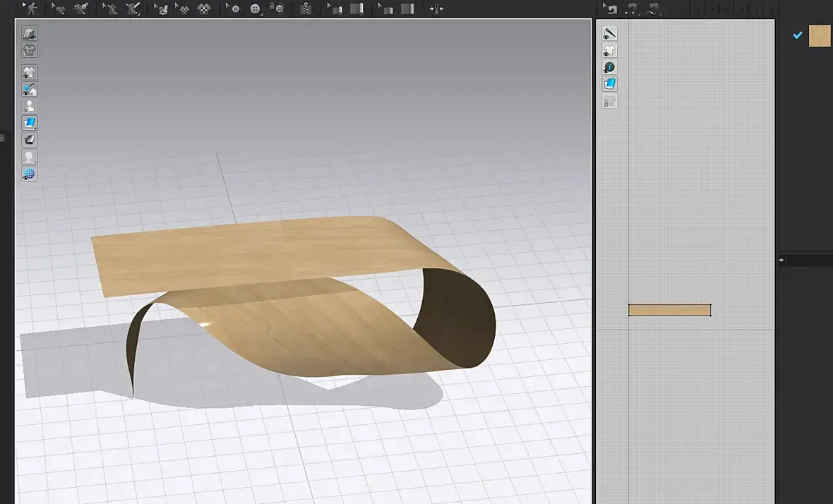Select the Lock Button tool icon
This screenshot has height=504, width=833.
click(278, 8)
